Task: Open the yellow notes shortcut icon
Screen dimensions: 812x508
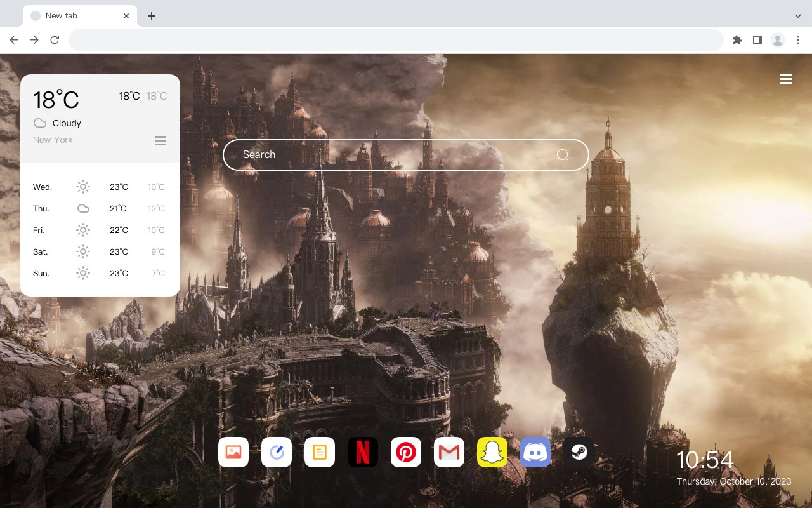Action: [x=320, y=452]
